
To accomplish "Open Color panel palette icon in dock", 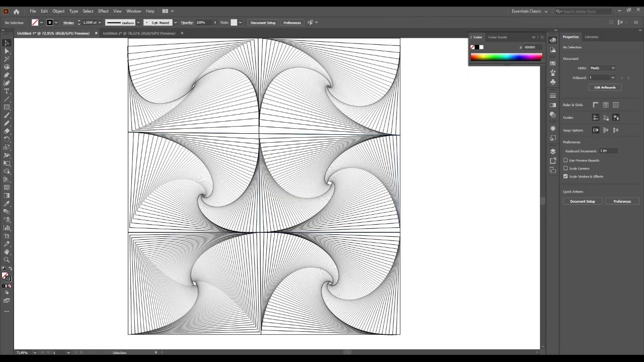I will [x=553, y=40].
